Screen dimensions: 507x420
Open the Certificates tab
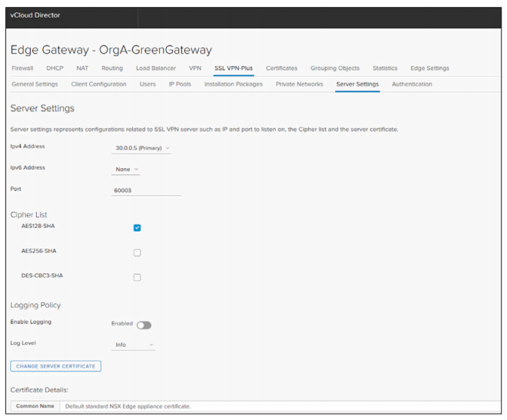[282, 68]
